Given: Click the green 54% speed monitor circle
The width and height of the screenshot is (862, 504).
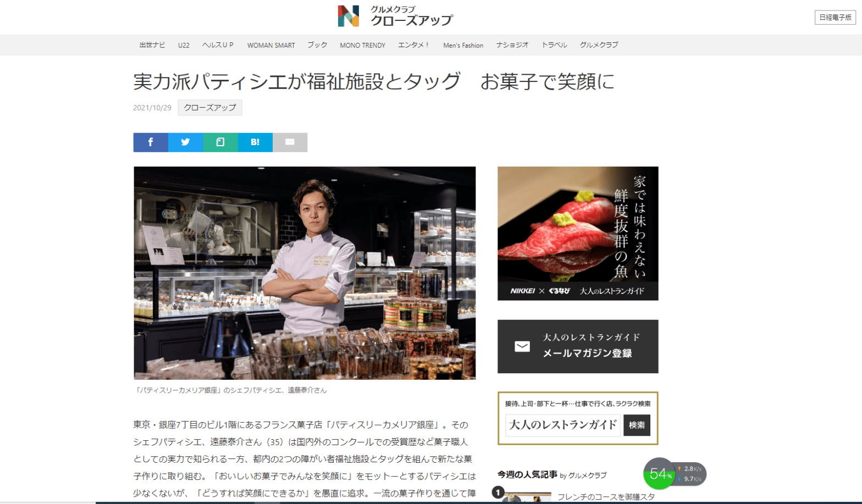Looking at the screenshot, I should coord(659,473).
